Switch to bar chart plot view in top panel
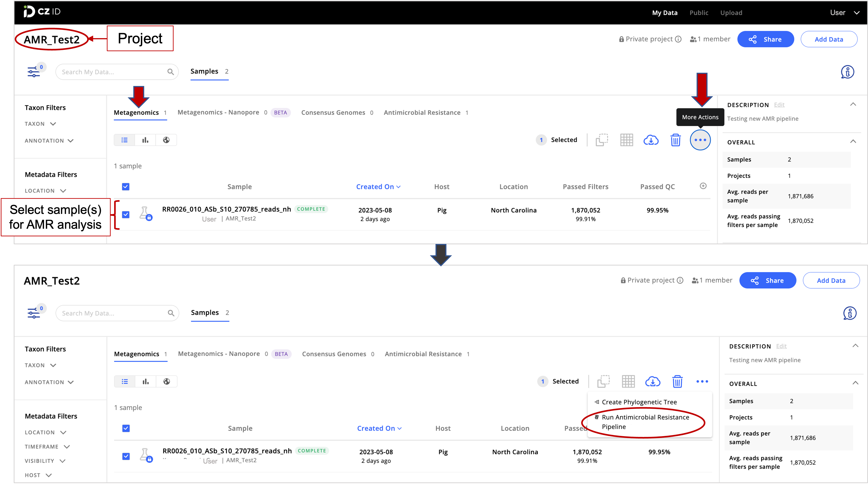 pyautogui.click(x=145, y=140)
